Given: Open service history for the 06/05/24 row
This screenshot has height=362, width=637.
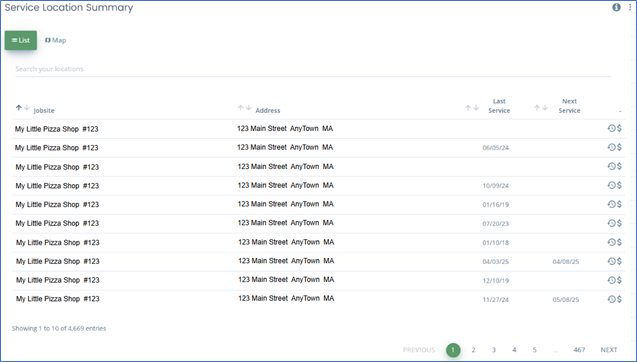Looking at the screenshot, I should [611, 147].
